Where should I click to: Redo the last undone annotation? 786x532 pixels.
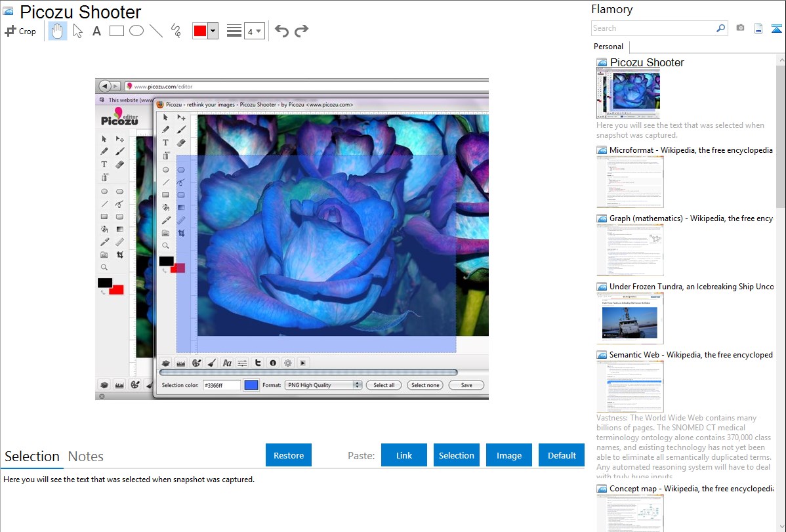tap(301, 31)
